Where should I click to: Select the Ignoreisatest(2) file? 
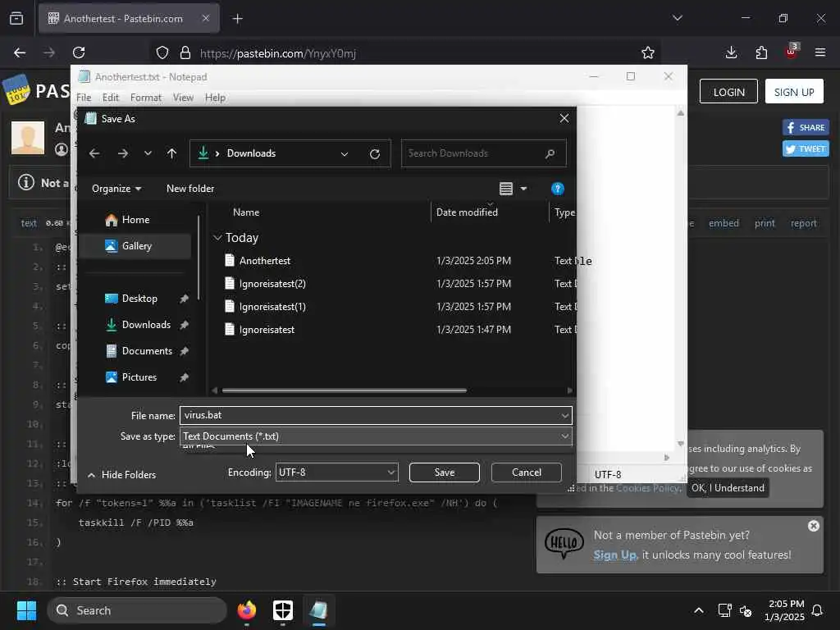click(272, 284)
